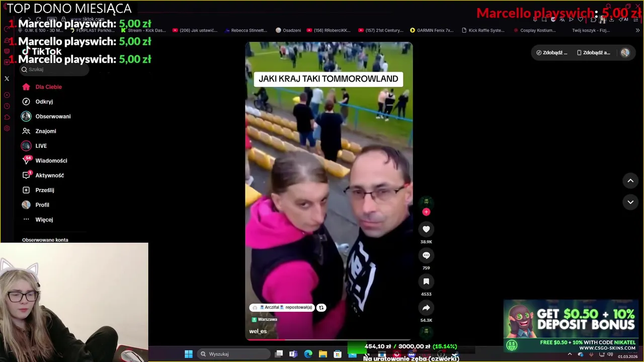
Task: Click the second Zdobądź app button
Action: 594,53
